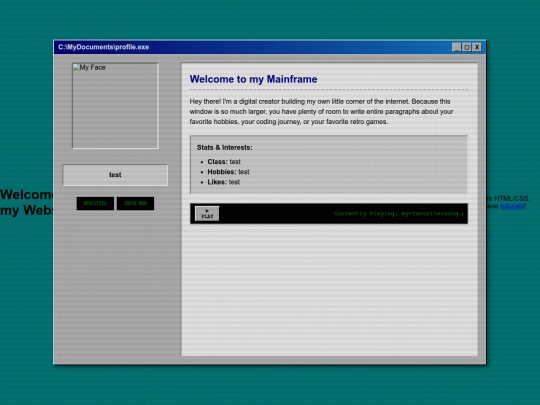The image size is (540, 405).
Task: Open the tutorials link behind the window
Action: [x=512, y=206]
